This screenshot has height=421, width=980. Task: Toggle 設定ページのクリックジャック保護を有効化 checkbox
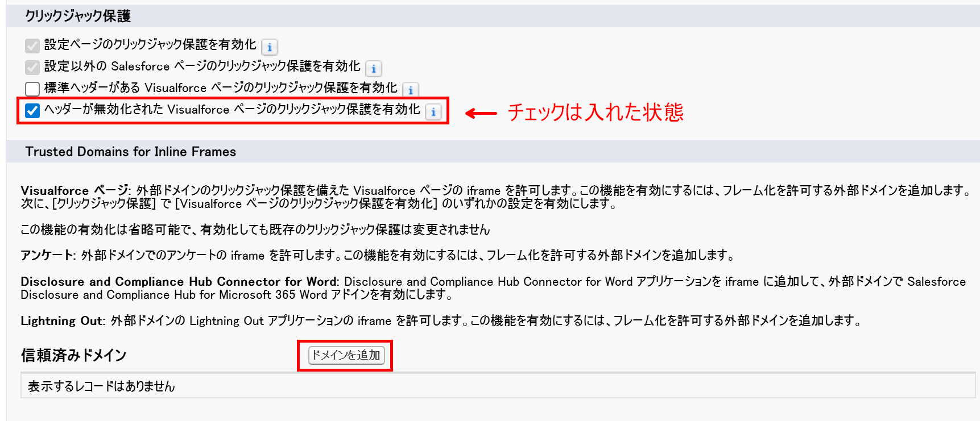click(32, 46)
